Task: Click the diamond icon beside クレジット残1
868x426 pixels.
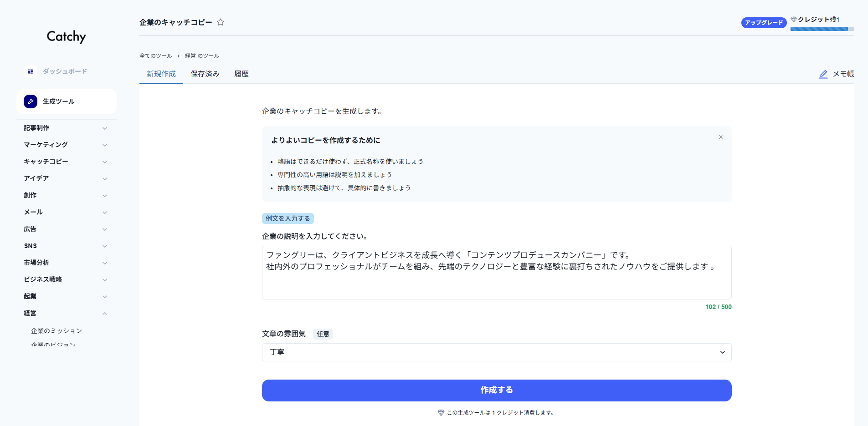Action: tap(794, 20)
